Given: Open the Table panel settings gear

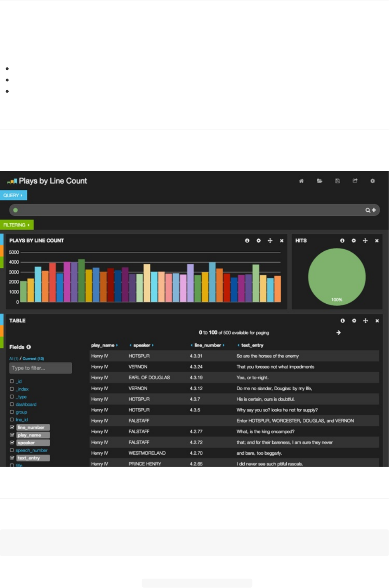Looking at the screenshot, I should coord(354,321).
